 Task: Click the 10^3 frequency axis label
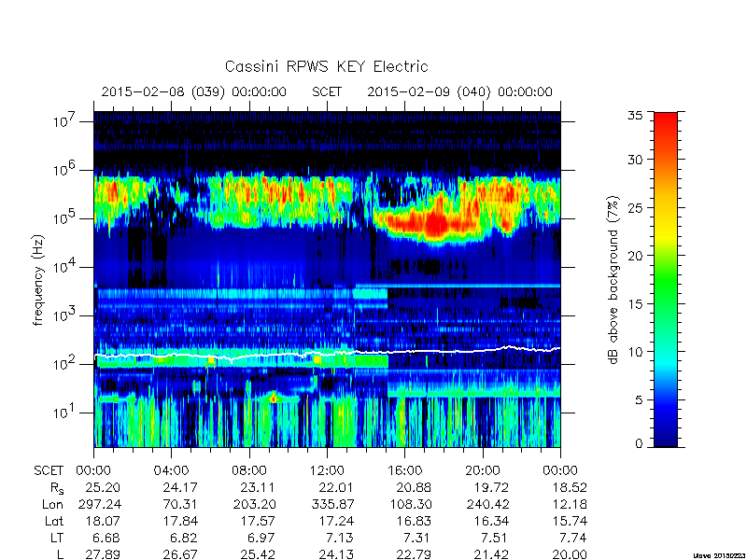coord(63,315)
